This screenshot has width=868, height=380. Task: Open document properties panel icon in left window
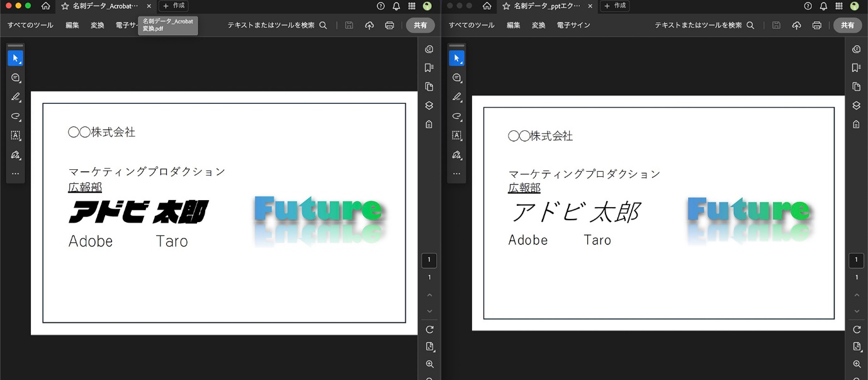click(429, 125)
